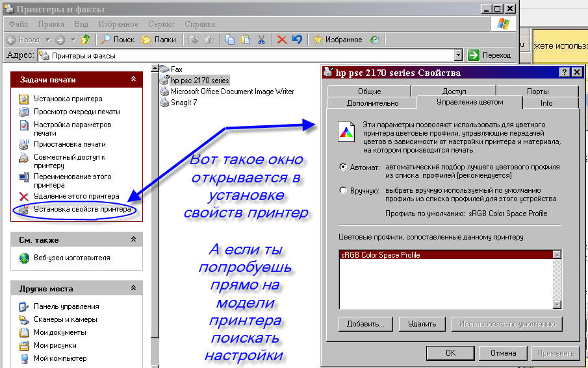This screenshot has width=588, height=368.
Task: Open the Файл menu
Action: click(x=18, y=24)
